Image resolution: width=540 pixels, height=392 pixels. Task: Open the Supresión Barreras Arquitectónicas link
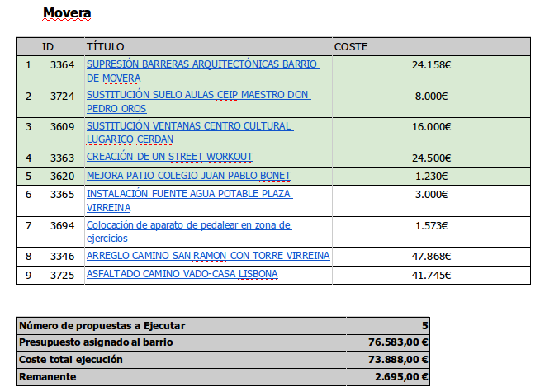tap(201, 64)
